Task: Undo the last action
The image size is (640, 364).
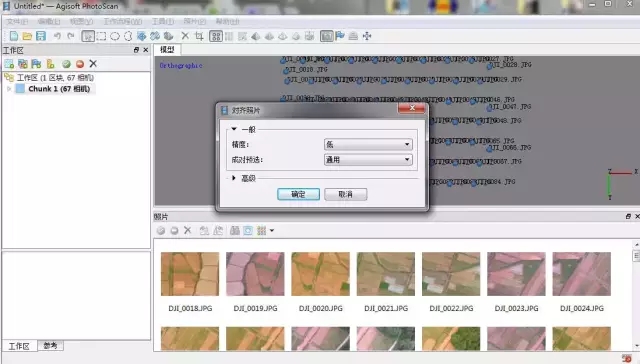Action: 57,36
